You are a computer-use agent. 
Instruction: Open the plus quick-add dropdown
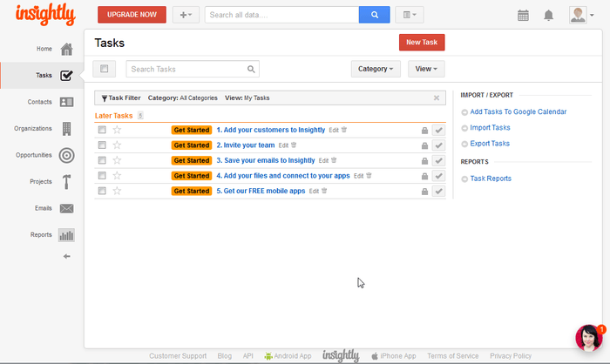(x=186, y=15)
